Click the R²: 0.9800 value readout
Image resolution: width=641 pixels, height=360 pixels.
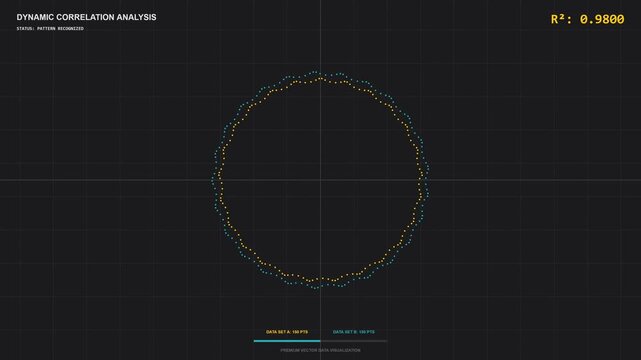click(x=587, y=19)
